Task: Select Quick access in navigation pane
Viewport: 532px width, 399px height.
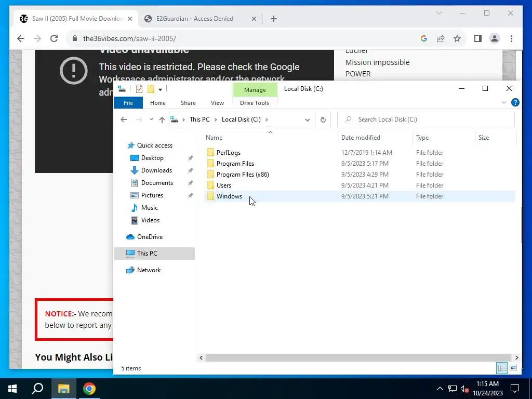Action: coord(154,145)
